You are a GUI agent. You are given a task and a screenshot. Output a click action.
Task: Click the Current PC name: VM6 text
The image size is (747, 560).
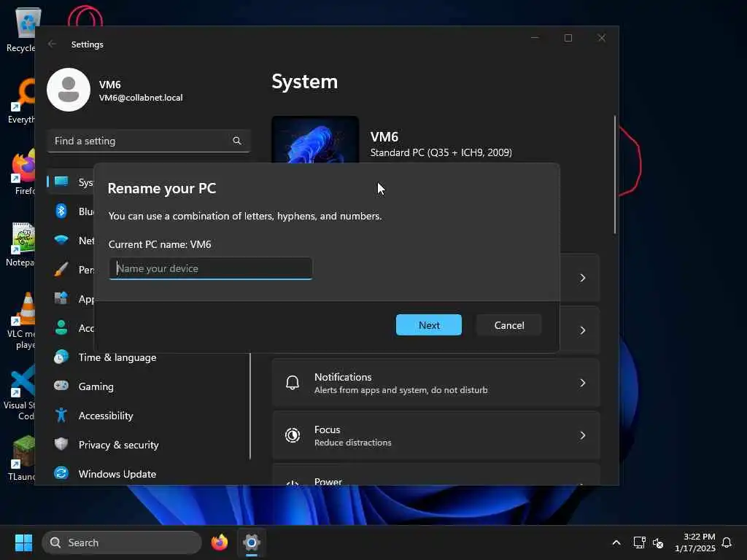pos(160,244)
